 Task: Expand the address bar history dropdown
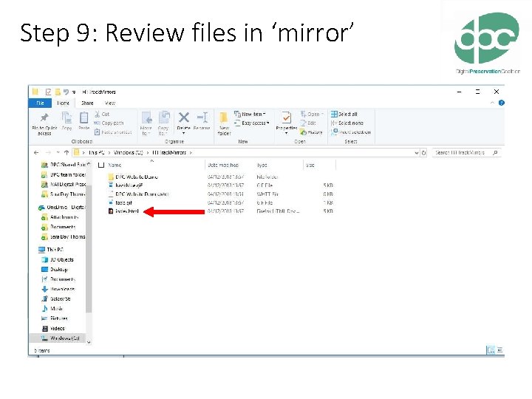pos(417,153)
